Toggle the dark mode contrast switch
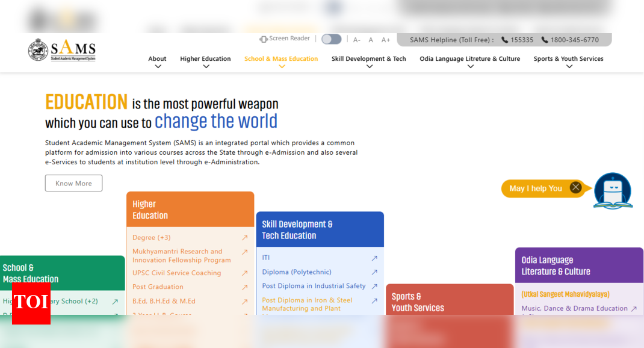The image size is (644, 348). [x=331, y=39]
